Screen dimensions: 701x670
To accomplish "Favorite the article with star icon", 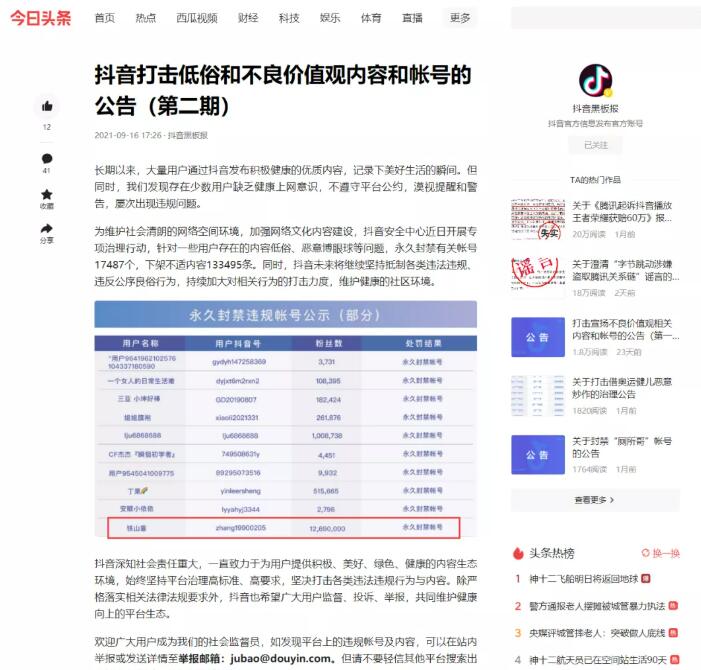I will pyautogui.click(x=47, y=194).
